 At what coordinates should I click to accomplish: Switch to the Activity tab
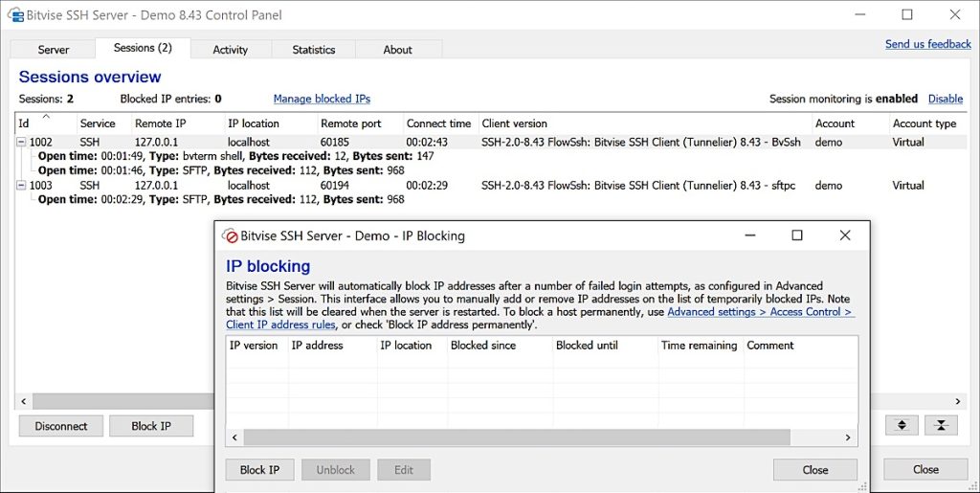(x=230, y=50)
